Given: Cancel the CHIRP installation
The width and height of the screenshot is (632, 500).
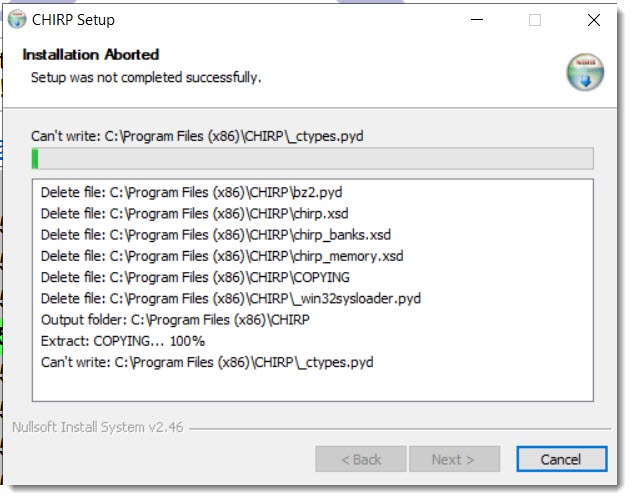Looking at the screenshot, I should [561, 459].
